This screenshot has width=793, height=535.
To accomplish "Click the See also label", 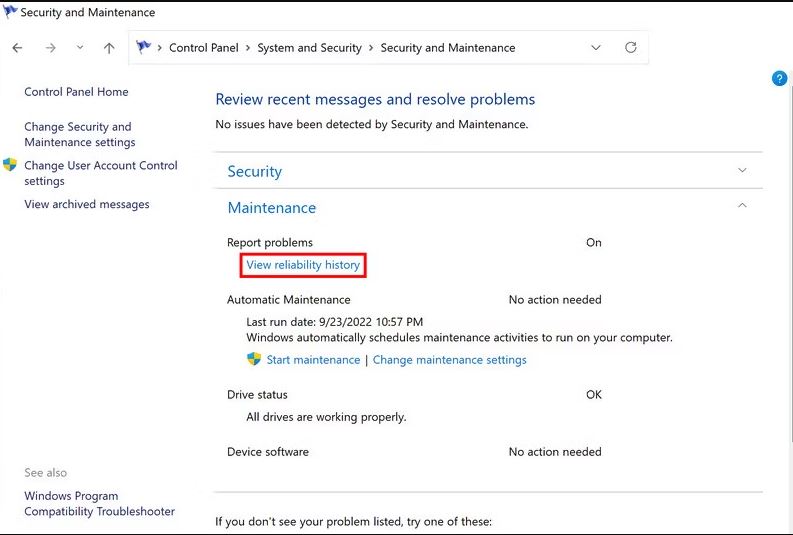I will pyautogui.click(x=46, y=473).
